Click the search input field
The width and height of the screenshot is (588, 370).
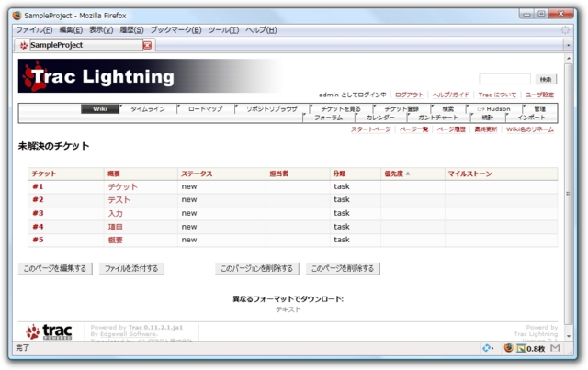[504, 79]
